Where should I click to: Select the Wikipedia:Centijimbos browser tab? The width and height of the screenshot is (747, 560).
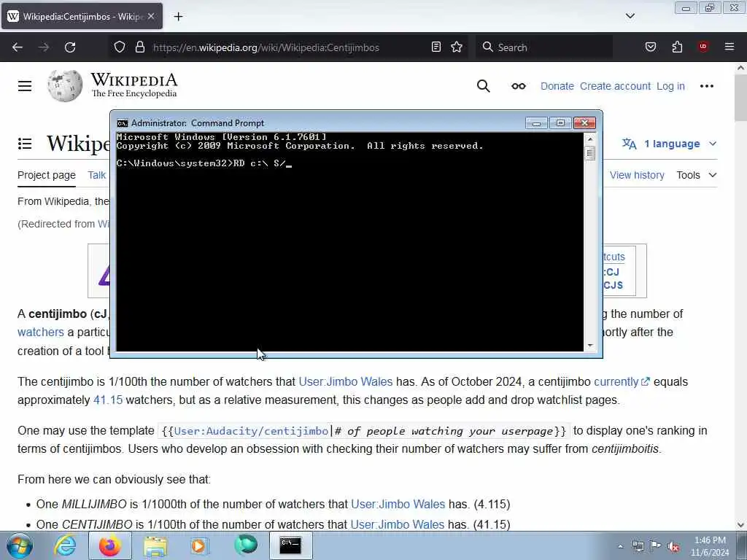pos(82,16)
